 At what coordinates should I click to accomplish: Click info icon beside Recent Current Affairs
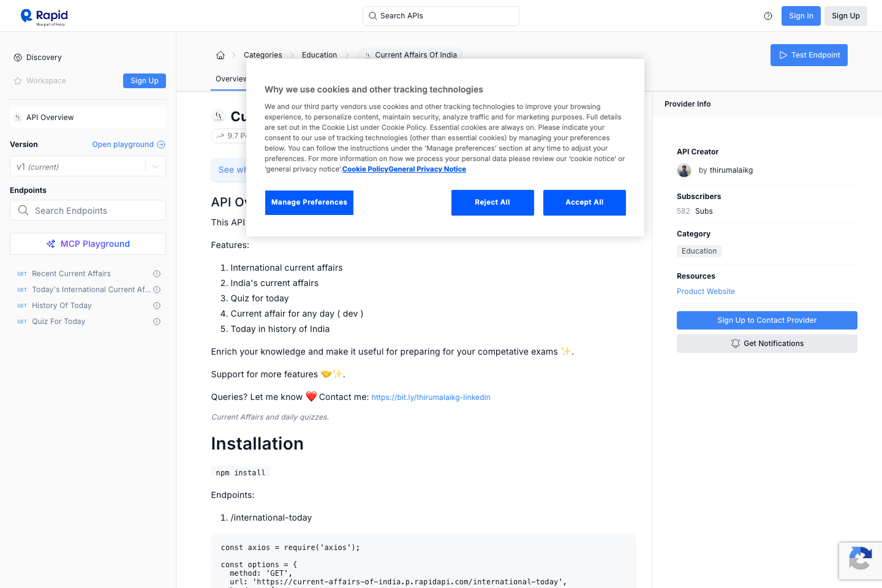(157, 274)
